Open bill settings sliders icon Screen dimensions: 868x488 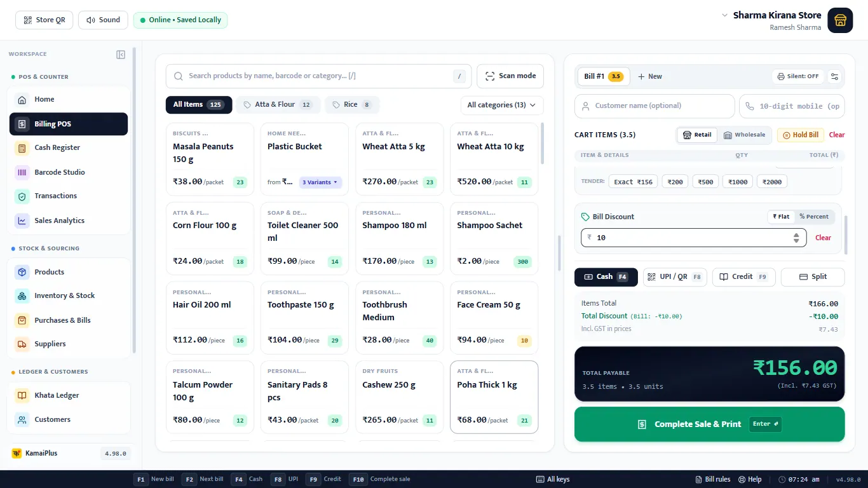(x=835, y=76)
